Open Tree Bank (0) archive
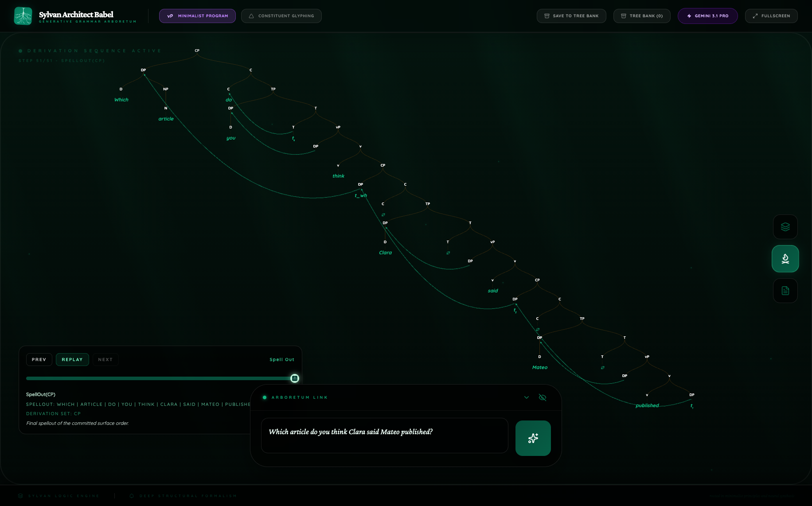 pos(641,16)
